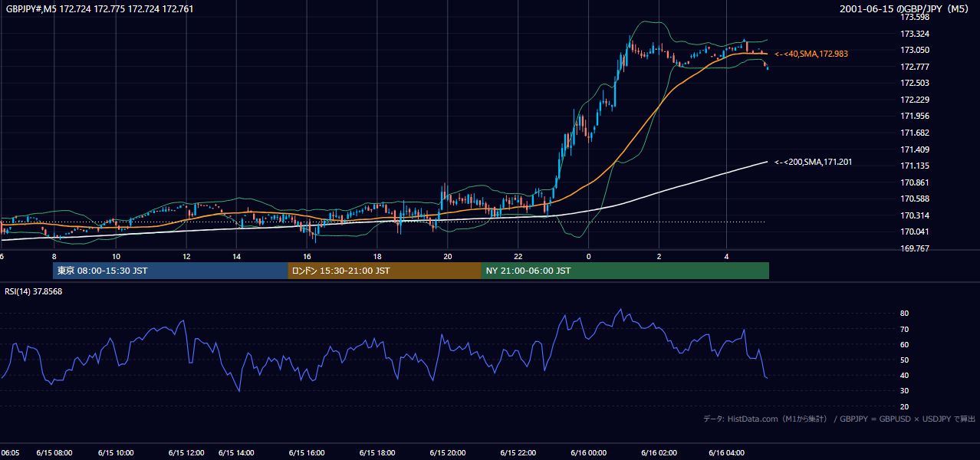Image resolution: width=980 pixels, height=460 pixels.
Task: Select the NY 21:00-06:00 JST session bar
Action: click(x=625, y=271)
